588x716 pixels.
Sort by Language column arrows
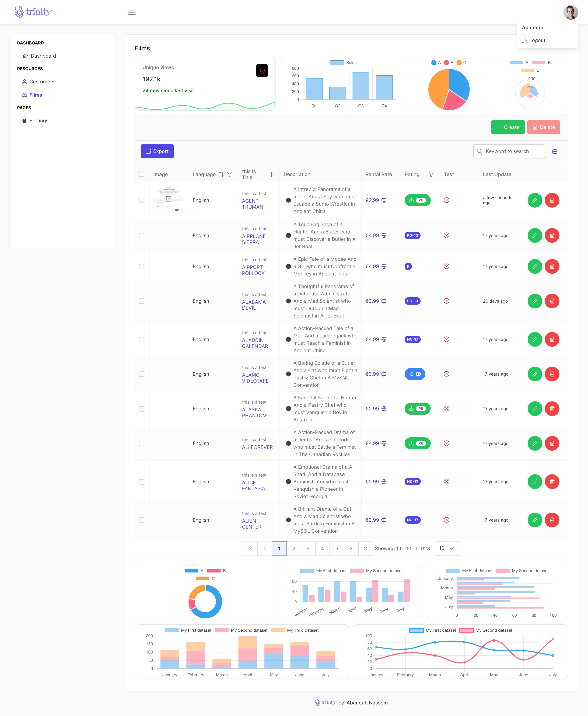(221, 174)
